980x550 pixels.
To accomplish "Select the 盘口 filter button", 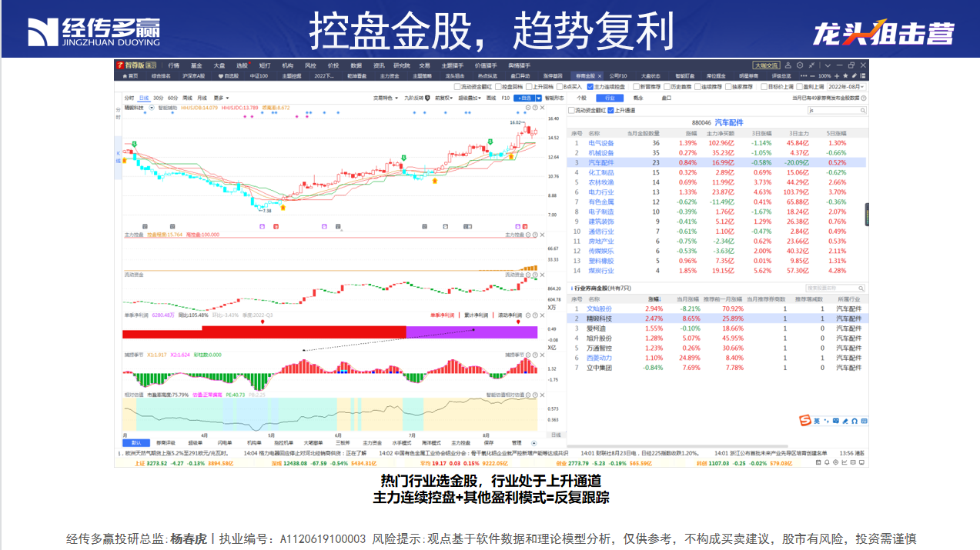I will pos(667,98).
